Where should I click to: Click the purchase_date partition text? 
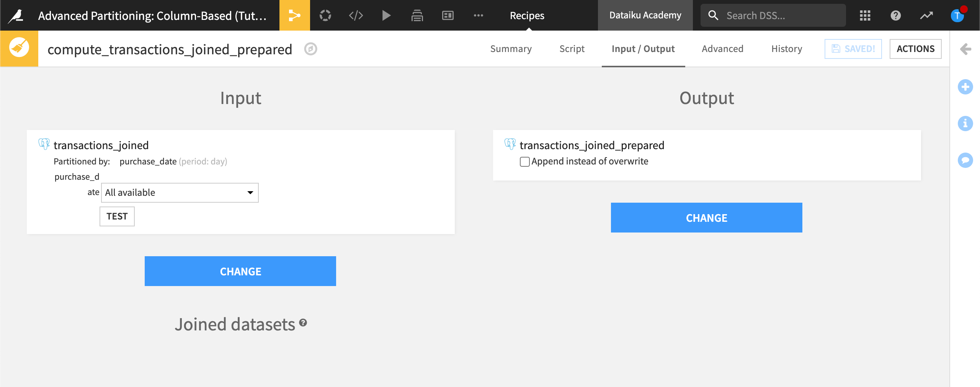(x=148, y=161)
